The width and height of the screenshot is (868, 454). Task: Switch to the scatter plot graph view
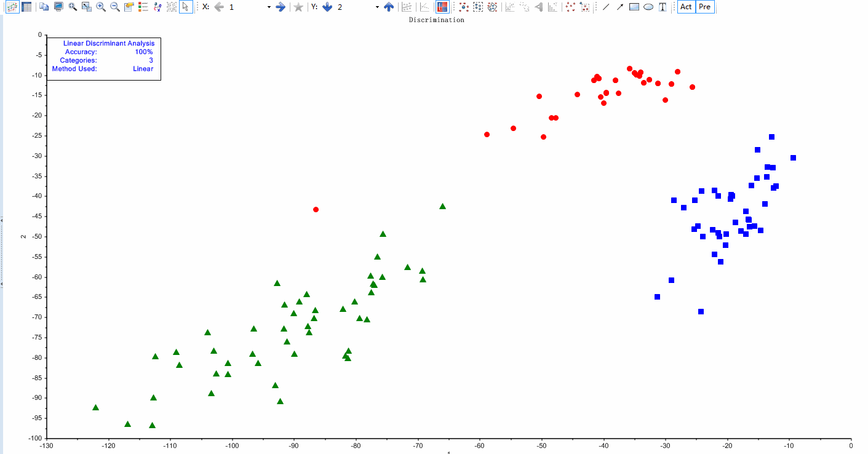pos(12,7)
